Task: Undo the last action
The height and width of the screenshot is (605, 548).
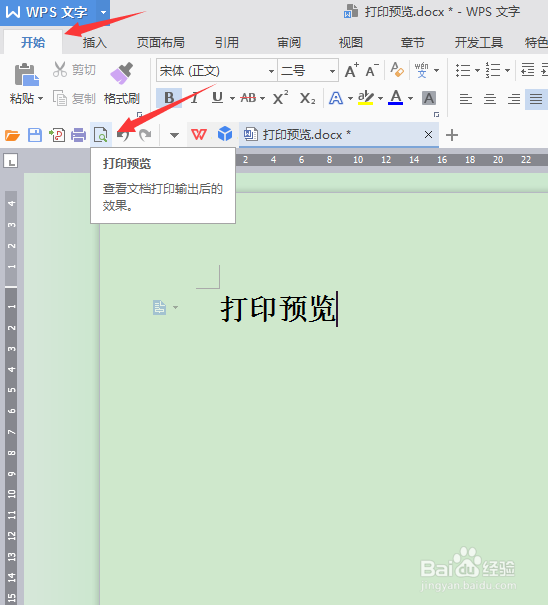Action: point(123,135)
